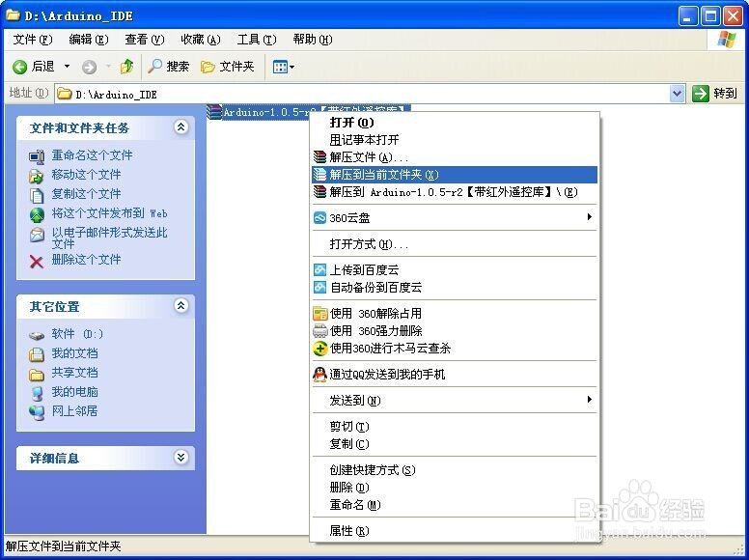This screenshot has width=749, height=560.
Task: Select the Arduino-1.0.5-r2 archive file icon
Action: pos(214,112)
